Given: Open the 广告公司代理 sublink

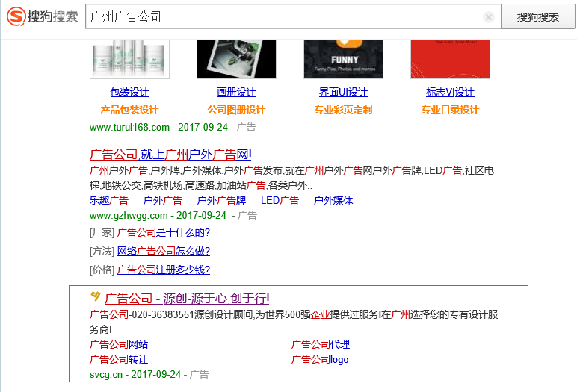Looking at the screenshot, I should [321, 344].
